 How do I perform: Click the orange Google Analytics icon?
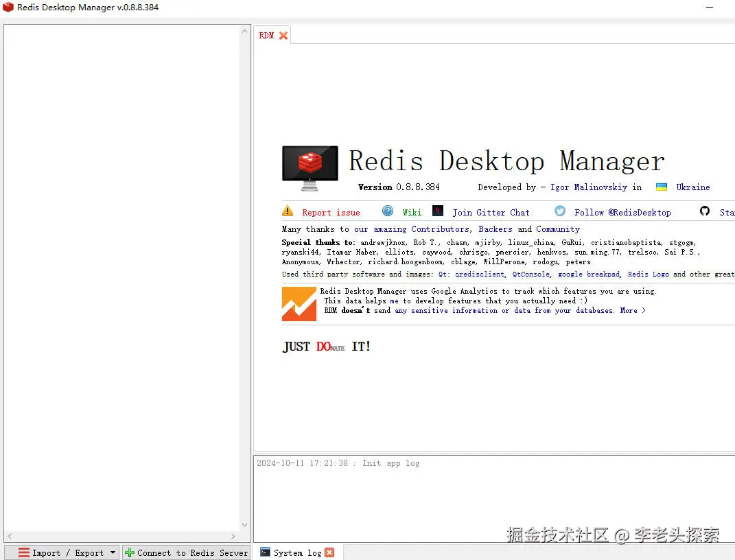(x=299, y=304)
